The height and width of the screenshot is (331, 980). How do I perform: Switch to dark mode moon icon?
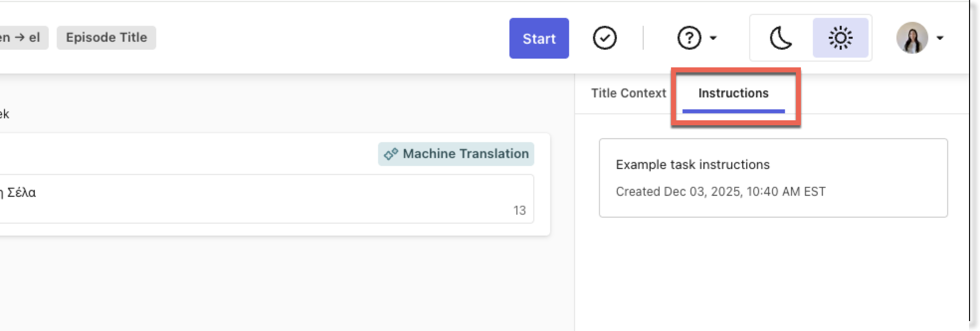point(781,38)
